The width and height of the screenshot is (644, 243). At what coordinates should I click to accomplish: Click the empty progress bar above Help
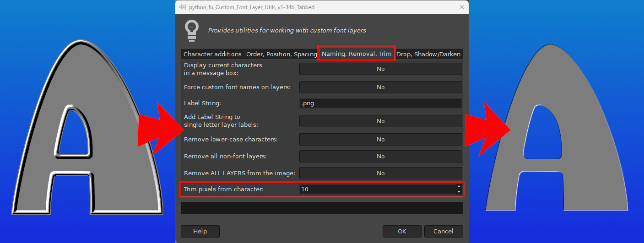tap(322, 208)
